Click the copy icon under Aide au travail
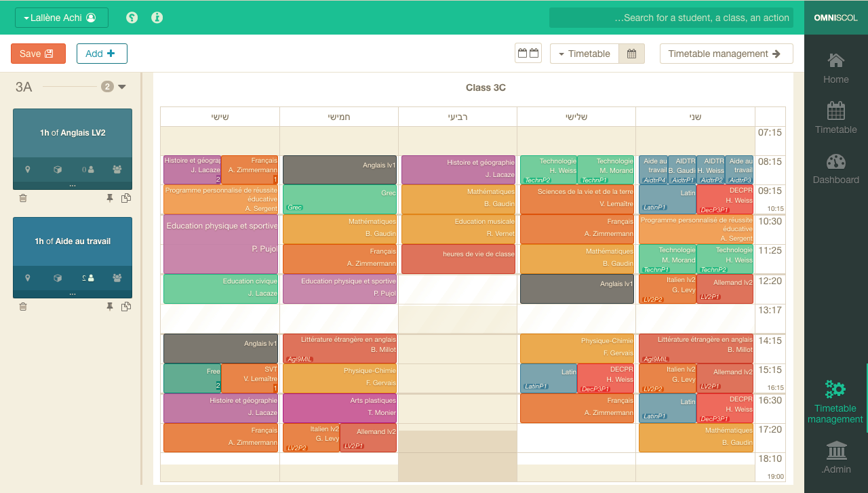This screenshot has height=493, width=868. tap(125, 307)
